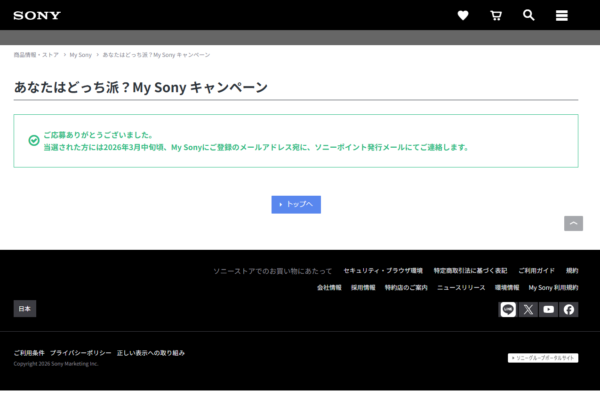The height and width of the screenshot is (398, 600).
Task: Open 規約 footer link
Action: (572, 271)
